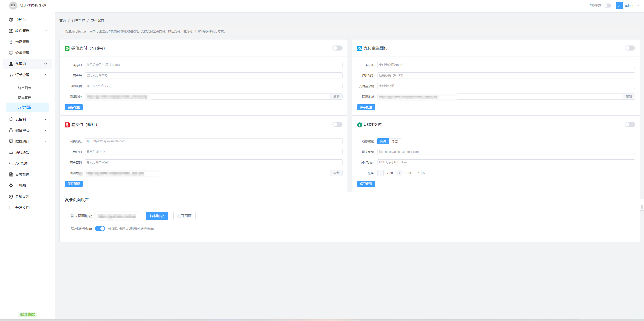Enable the 支付宝当面付 toggle switch
The width and height of the screenshot is (644, 321).
pyautogui.click(x=630, y=48)
